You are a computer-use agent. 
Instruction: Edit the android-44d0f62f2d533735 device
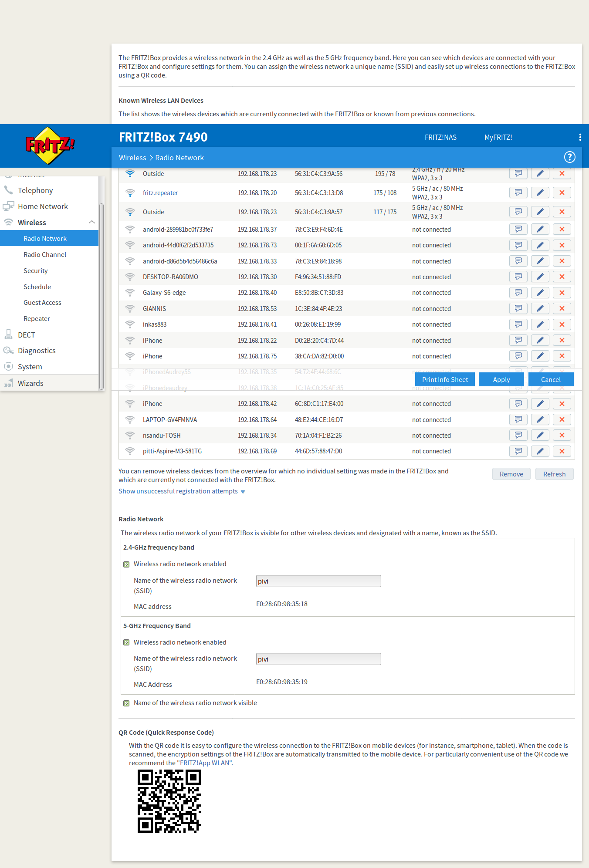tap(540, 245)
